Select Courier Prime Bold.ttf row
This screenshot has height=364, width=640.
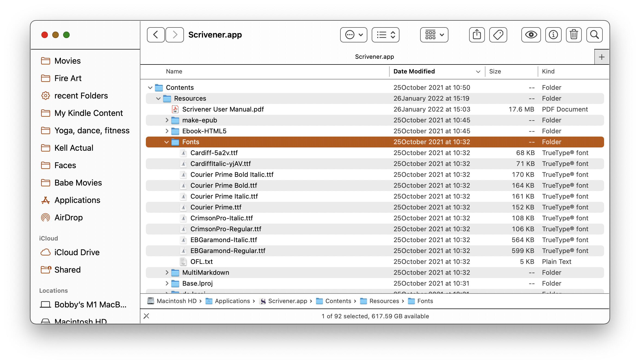[375, 186]
